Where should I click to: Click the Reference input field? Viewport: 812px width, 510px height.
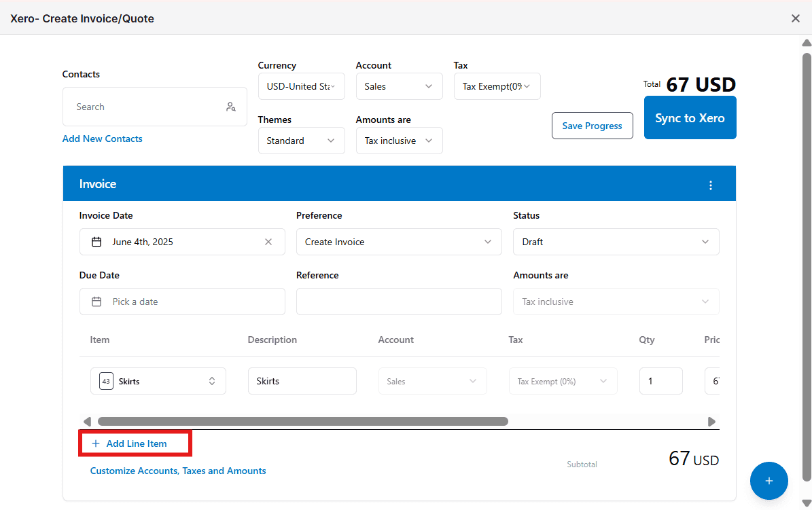tap(399, 302)
